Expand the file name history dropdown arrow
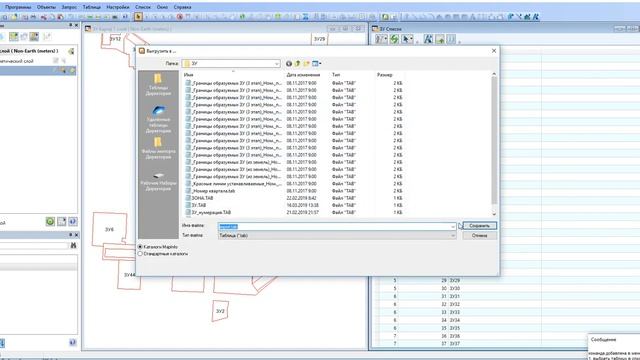The height and width of the screenshot is (360, 640). coord(453,227)
